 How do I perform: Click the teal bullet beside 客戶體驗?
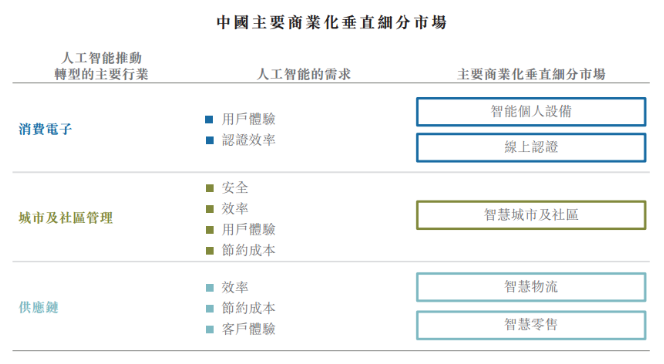click(210, 329)
